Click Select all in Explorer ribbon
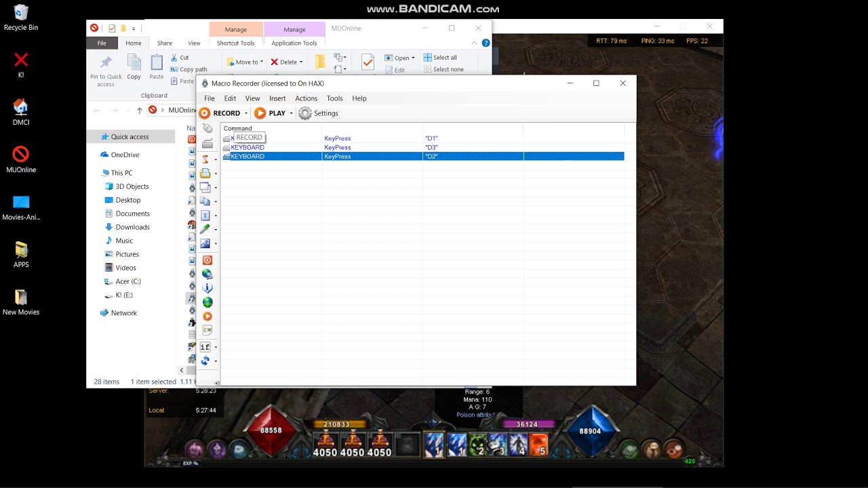The image size is (868, 488). click(x=440, y=58)
